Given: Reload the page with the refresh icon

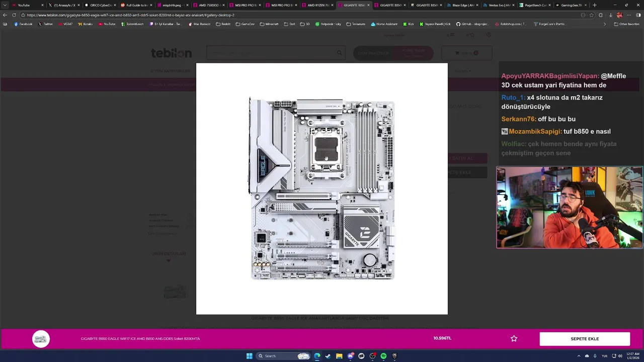Looking at the screenshot, I should coord(14,15).
